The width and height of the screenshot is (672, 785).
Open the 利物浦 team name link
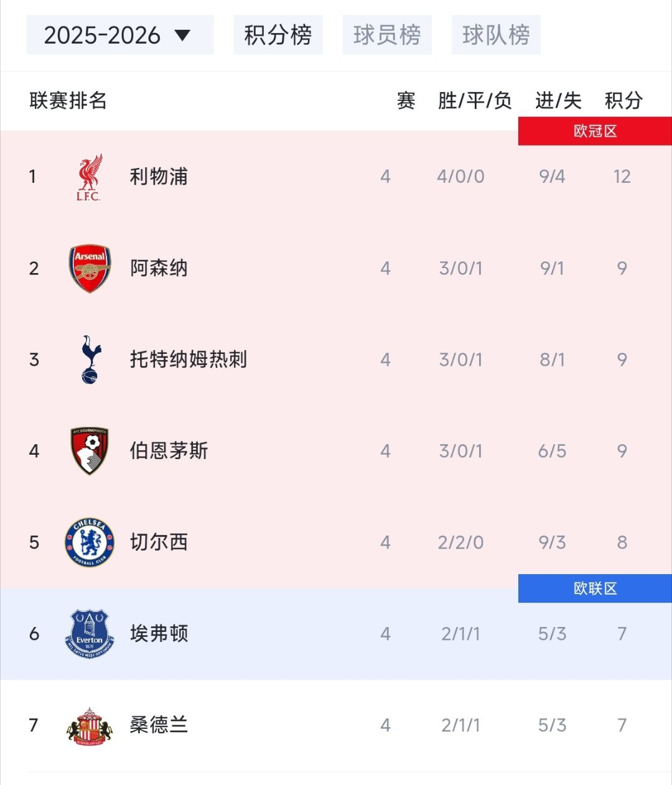point(159,177)
